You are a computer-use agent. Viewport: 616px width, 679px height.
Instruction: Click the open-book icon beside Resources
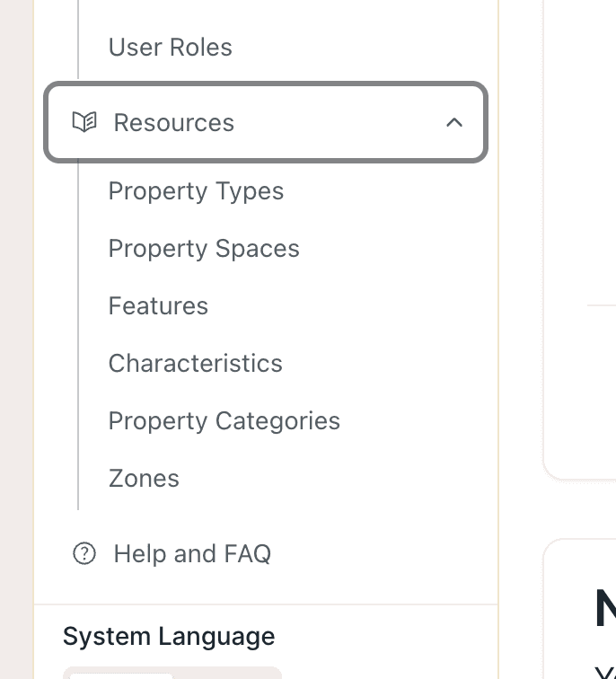pyautogui.click(x=84, y=122)
